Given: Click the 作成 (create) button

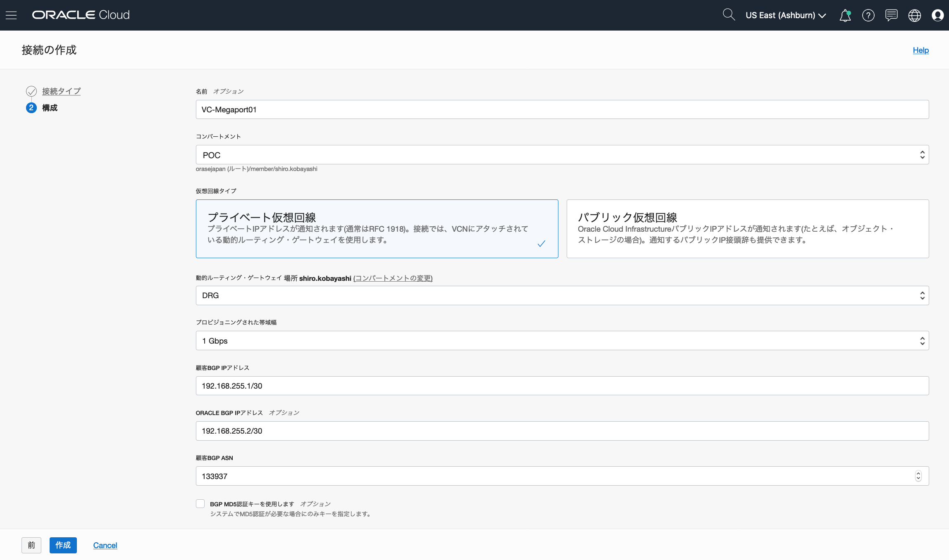Looking at the screenshot, I should click(x=63, y=545).
